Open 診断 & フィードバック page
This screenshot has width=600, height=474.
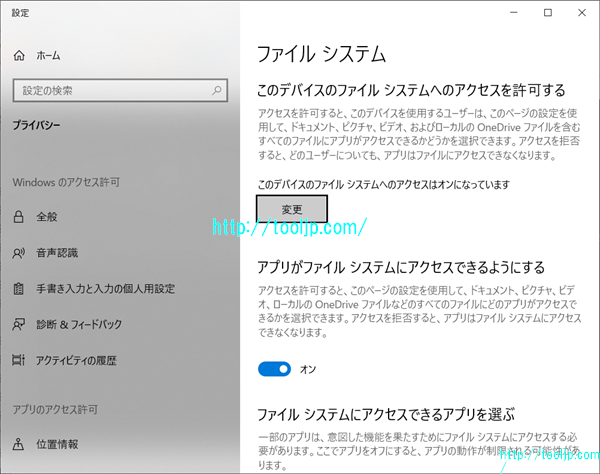(79, 324)
